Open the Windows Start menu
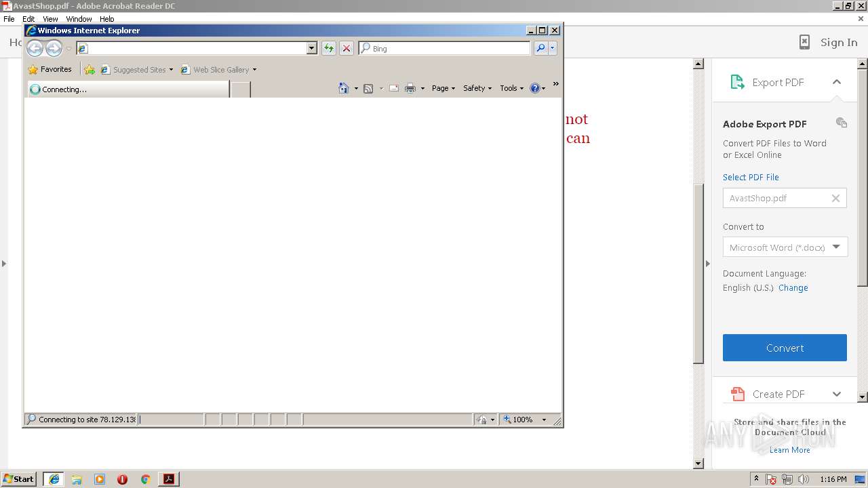868x488 pixels. click(18, 479)
